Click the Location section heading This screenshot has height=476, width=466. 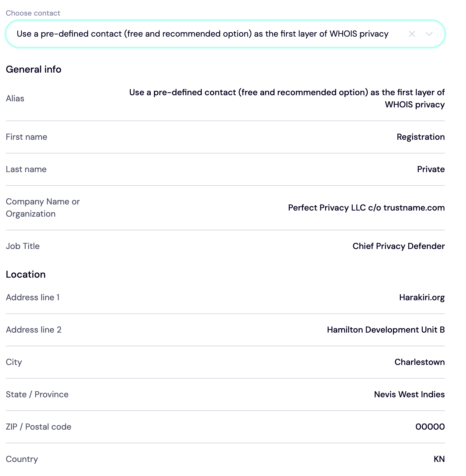26,274
